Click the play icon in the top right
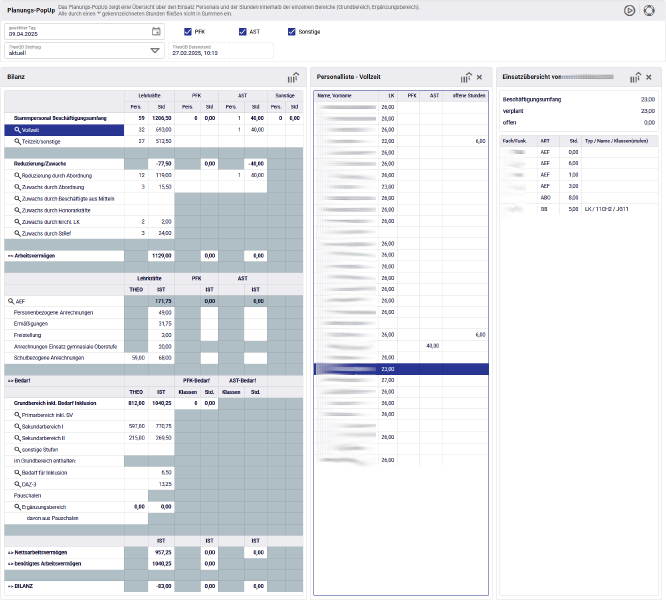The image size is (666, 600). (630, 10)
